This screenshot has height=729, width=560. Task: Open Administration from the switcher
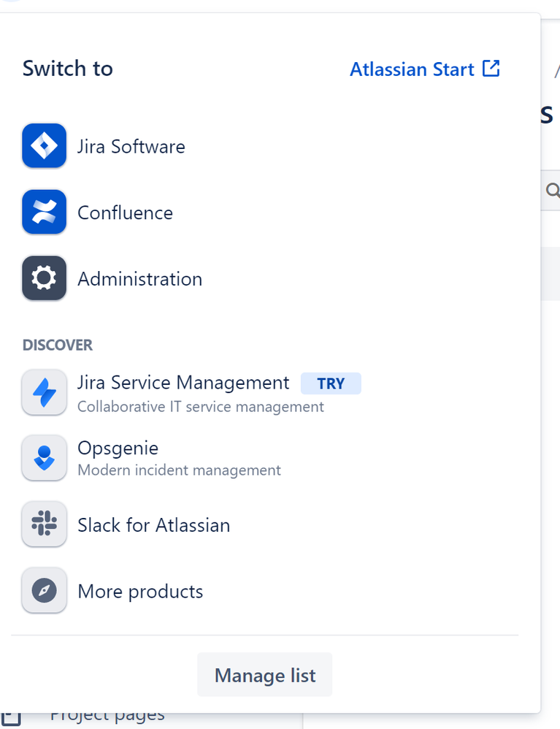coord(140,279)
